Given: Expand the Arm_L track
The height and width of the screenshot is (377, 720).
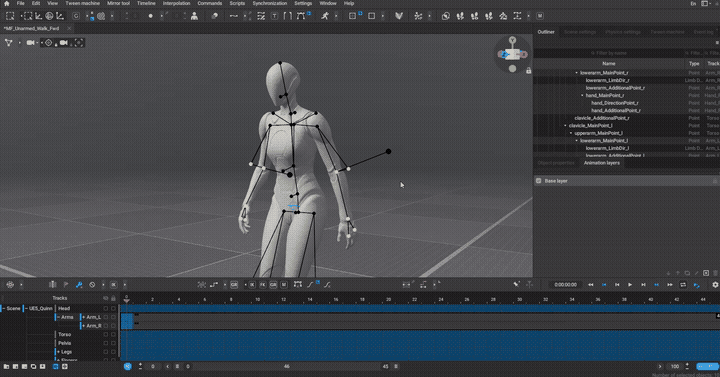Looking at the screenshot, I should coord(84,317).
